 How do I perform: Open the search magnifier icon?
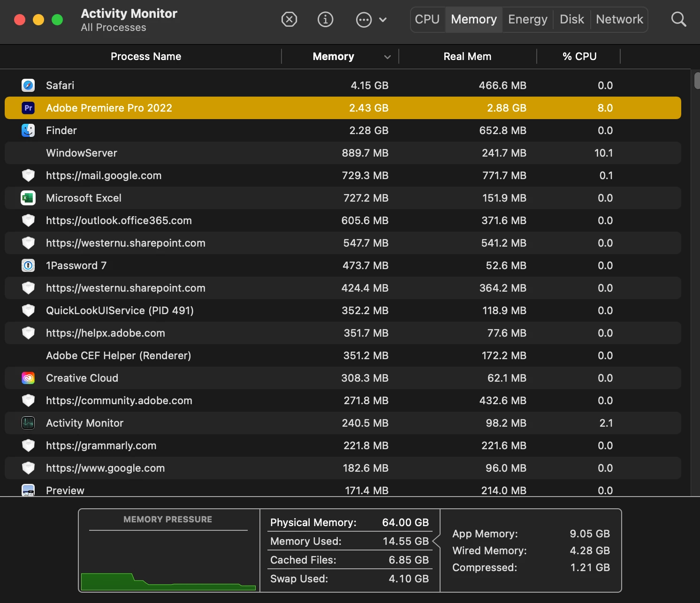[678, 19]
